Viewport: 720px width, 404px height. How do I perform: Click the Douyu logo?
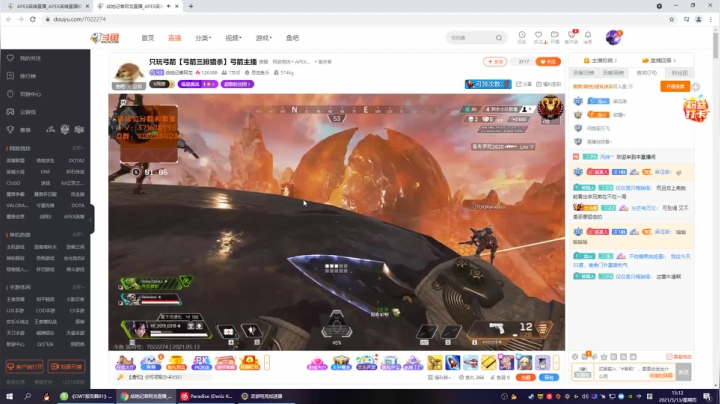[105, 38]
